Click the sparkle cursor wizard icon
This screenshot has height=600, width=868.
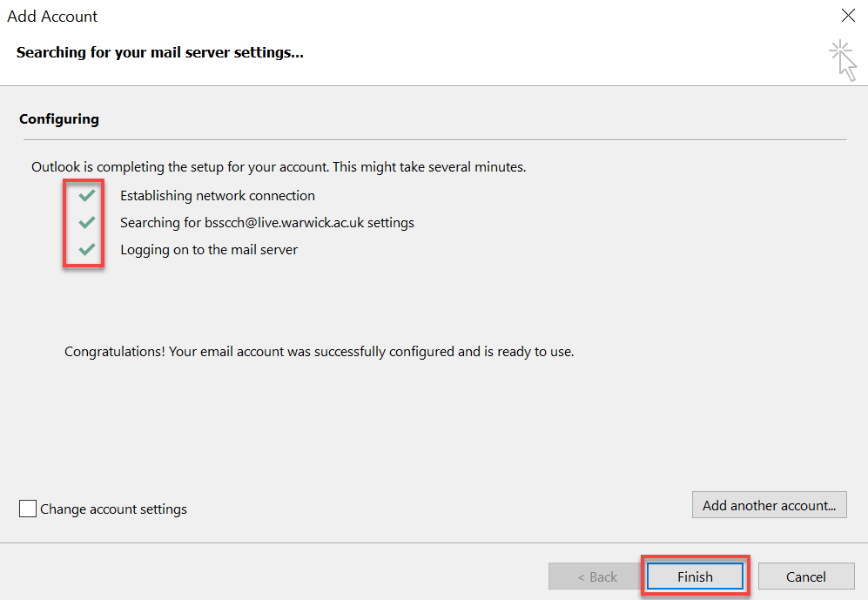(x=842, y=59)
